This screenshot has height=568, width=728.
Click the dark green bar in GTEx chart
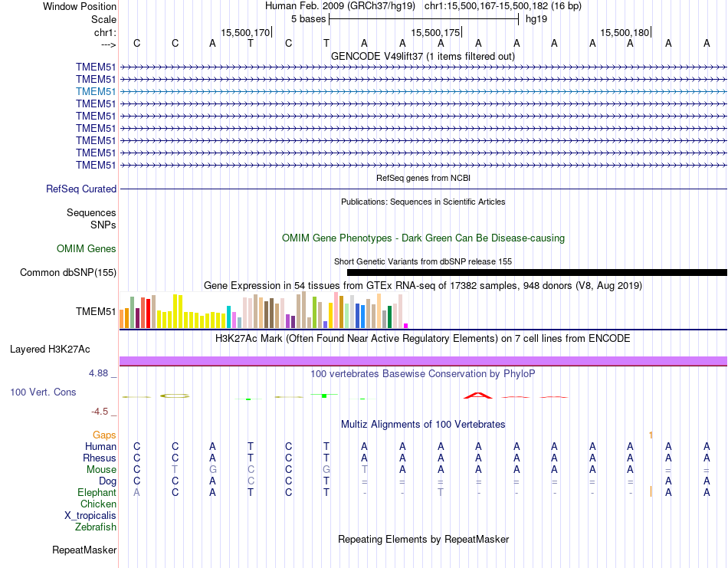click(389, 317)
